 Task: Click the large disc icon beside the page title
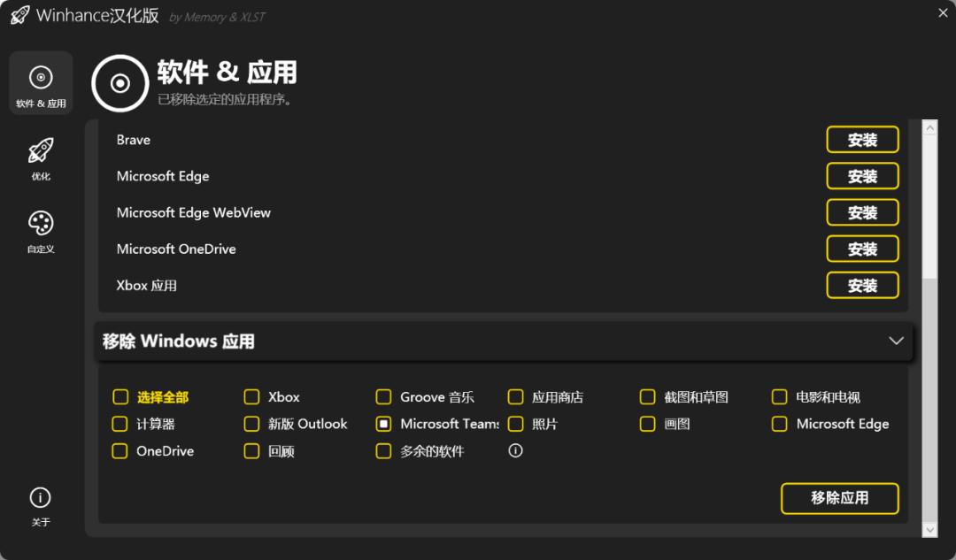point(120,83)
